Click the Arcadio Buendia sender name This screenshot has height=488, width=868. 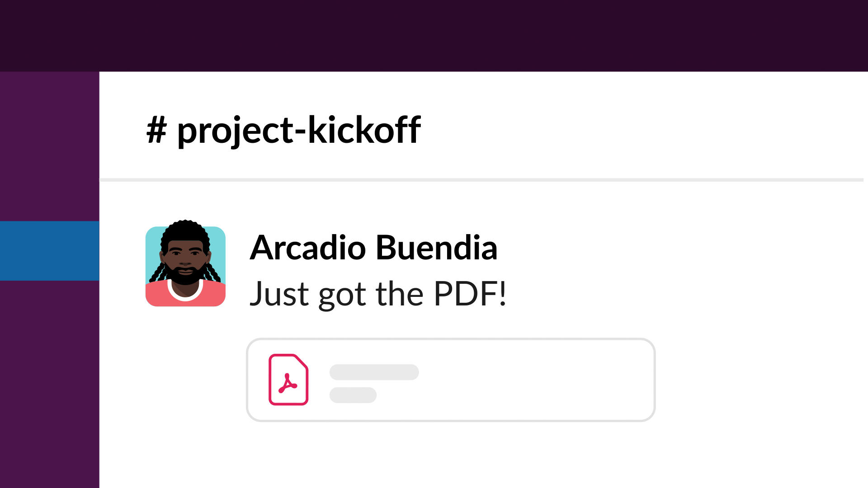coord(373,248)
